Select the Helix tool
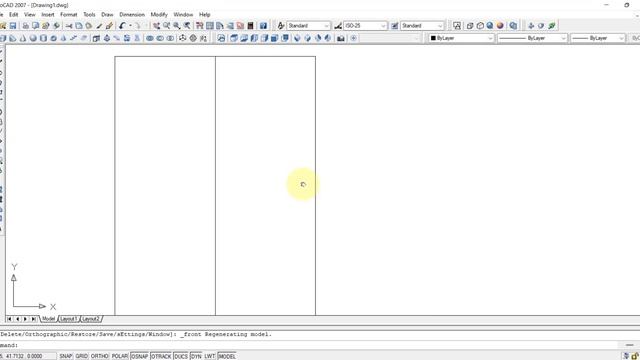Screen dimensions: 640x360 pyautogui.click(x=73, y=38)
